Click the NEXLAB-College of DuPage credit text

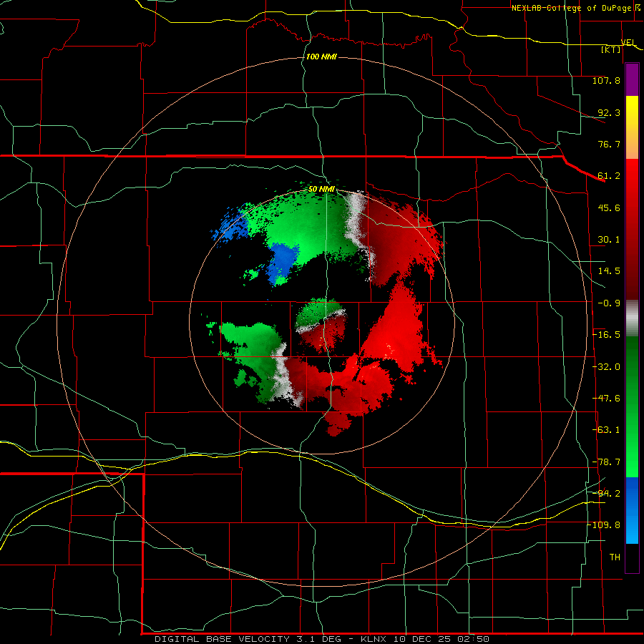(x=573, y=8)
